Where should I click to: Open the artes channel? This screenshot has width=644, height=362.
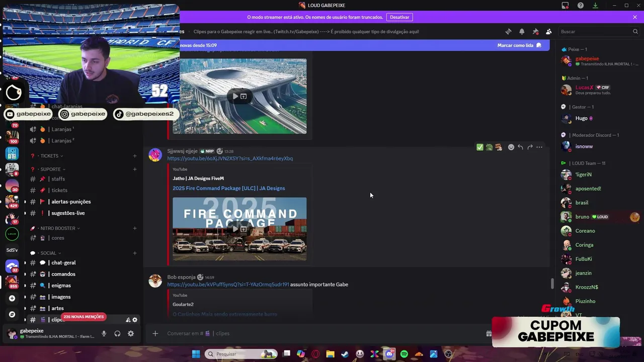point(84,308)
